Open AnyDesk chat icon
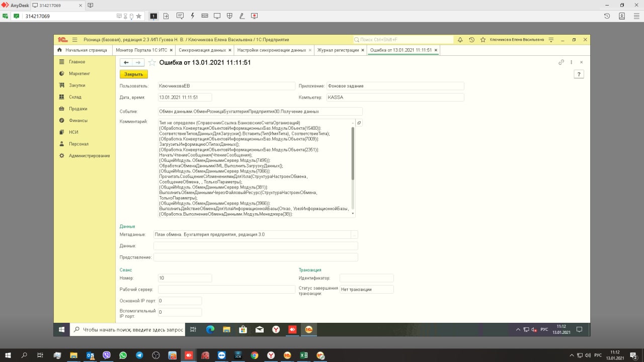Screen dimensions: 644x362 coord(180,16)
